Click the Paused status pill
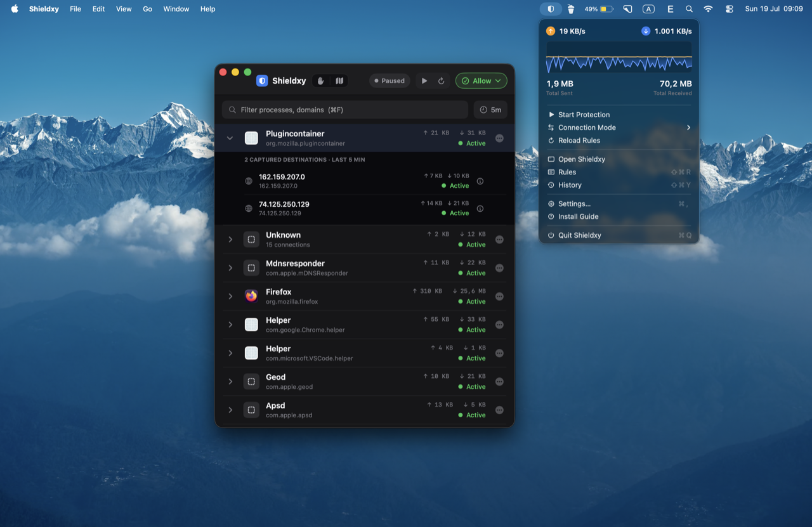Image resolution: width=812 pixels, height=527 pixels. (x=390, y=81)
